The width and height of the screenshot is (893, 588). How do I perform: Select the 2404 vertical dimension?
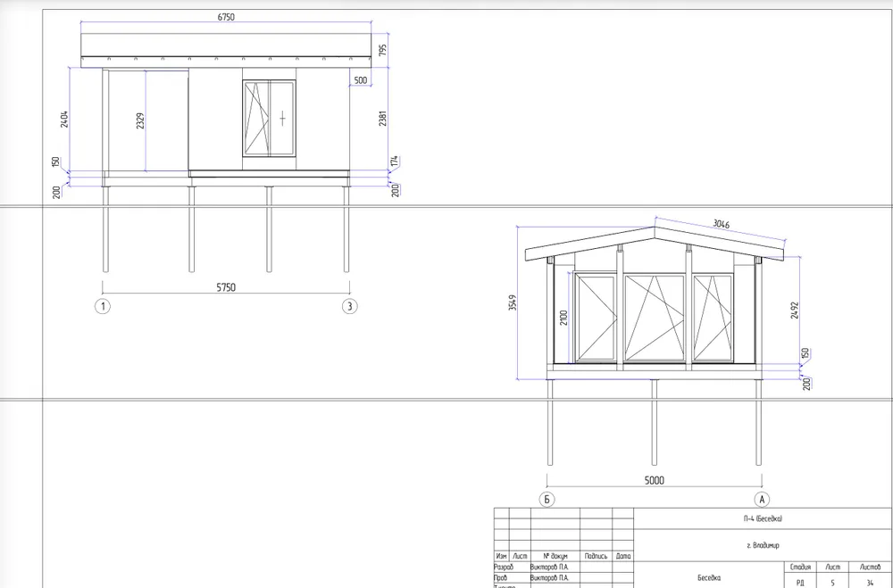click(64, 119)
